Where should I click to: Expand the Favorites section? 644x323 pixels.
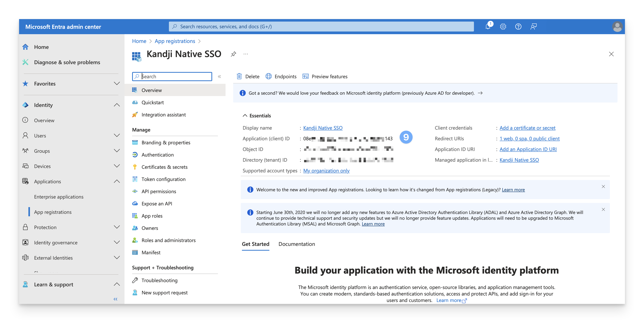pos(116,83)
